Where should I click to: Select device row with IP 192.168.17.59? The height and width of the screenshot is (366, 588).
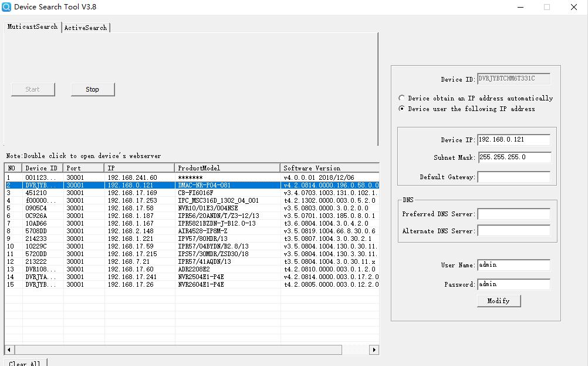(192, 246)
